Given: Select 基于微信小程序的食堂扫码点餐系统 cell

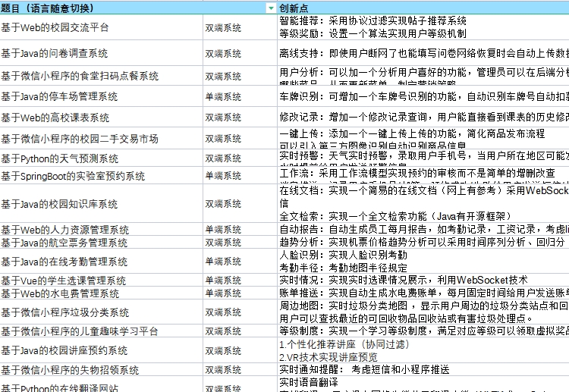Looking at the screenshot, I should [100, 76].
